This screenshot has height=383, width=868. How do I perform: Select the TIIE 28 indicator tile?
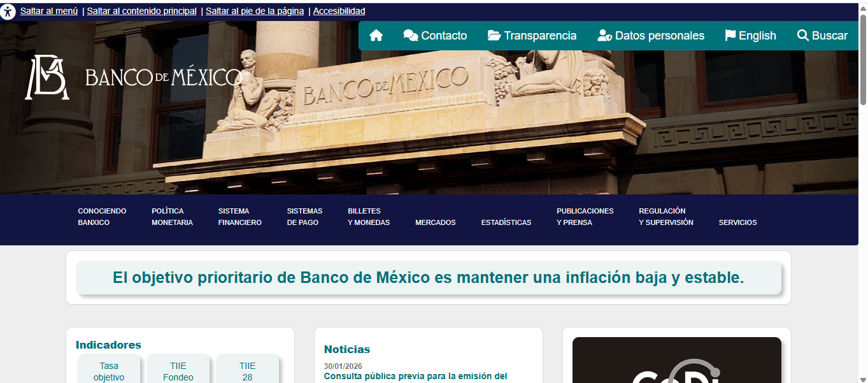click(x=247, y=370)
